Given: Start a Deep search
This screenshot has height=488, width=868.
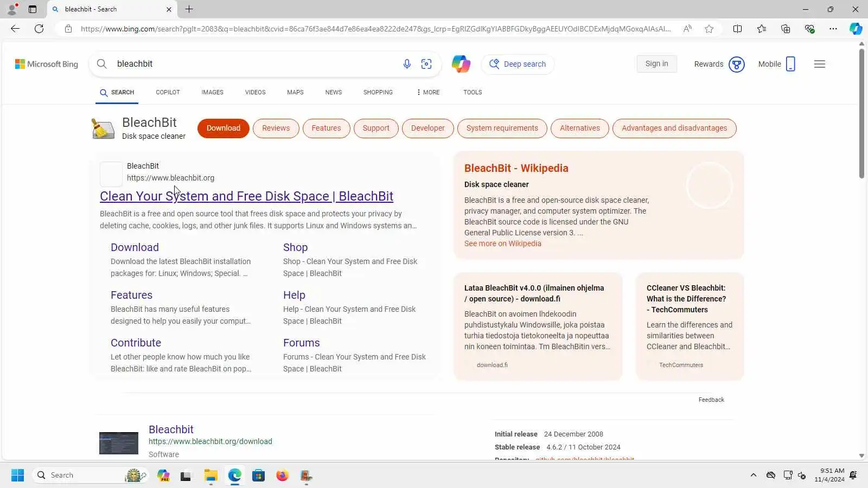Looking at the screenshot, I should click(518, 64).
